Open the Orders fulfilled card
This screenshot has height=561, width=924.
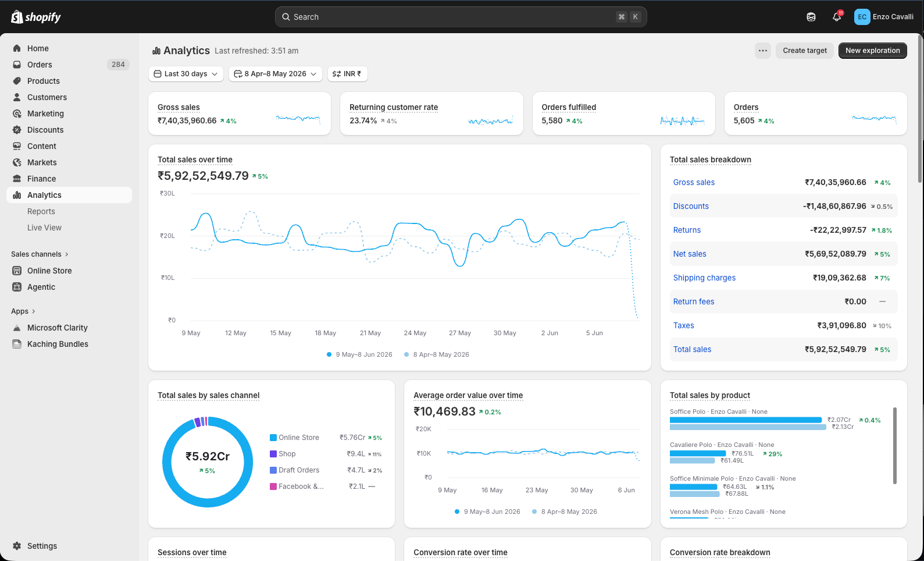[x=623, y=113]
